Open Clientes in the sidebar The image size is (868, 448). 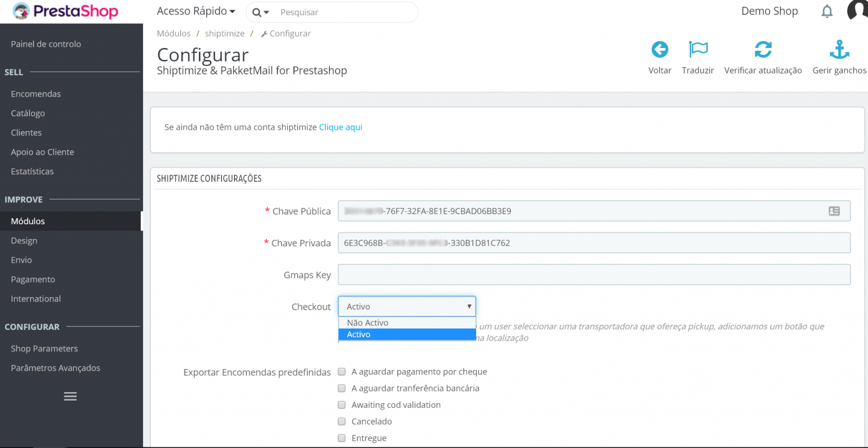(x=26, y=133)
